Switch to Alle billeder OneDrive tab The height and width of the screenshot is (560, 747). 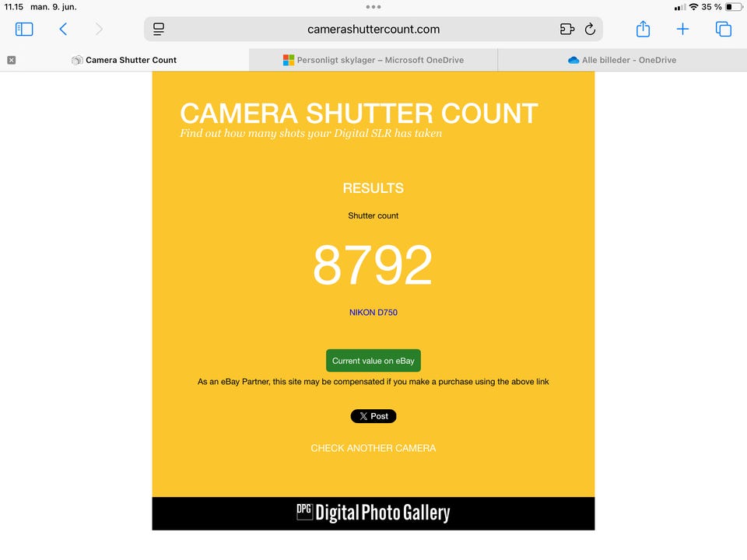tap(622, 60)
